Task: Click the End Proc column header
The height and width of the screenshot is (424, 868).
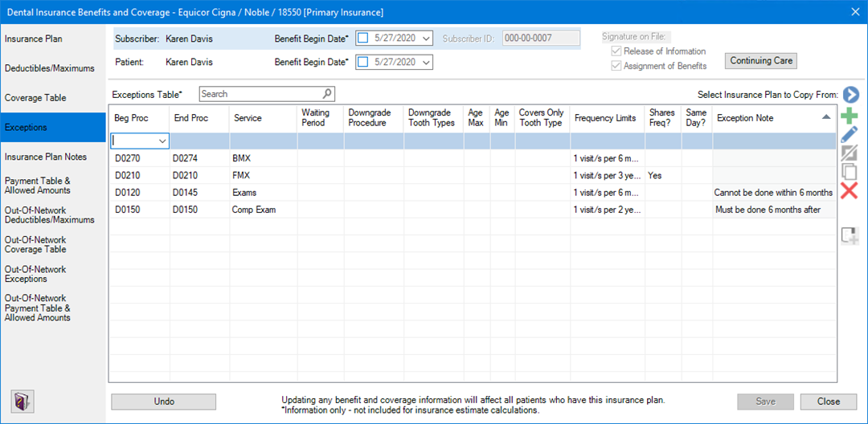Action: [200, 118]
